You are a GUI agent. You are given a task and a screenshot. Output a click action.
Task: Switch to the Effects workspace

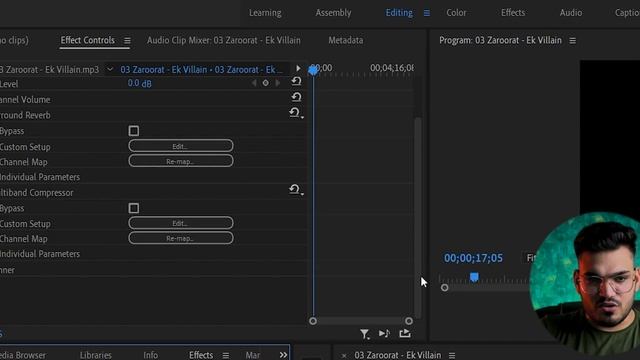pyautogui.click(x=513, y=13)
